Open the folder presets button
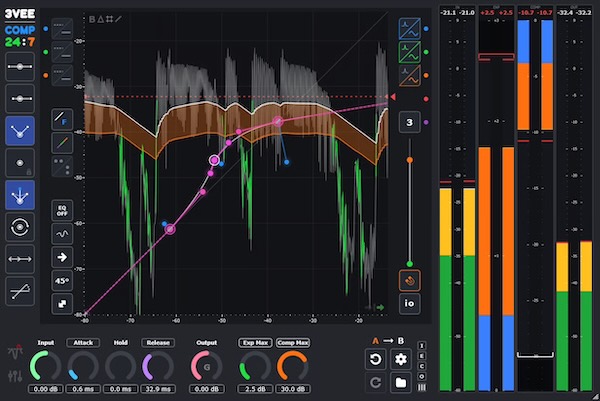Viewport: 600px width, 401px height. tap(401, 382)
